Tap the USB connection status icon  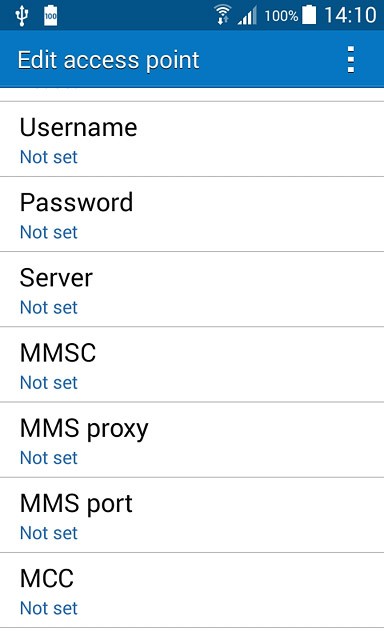point(22,16)
